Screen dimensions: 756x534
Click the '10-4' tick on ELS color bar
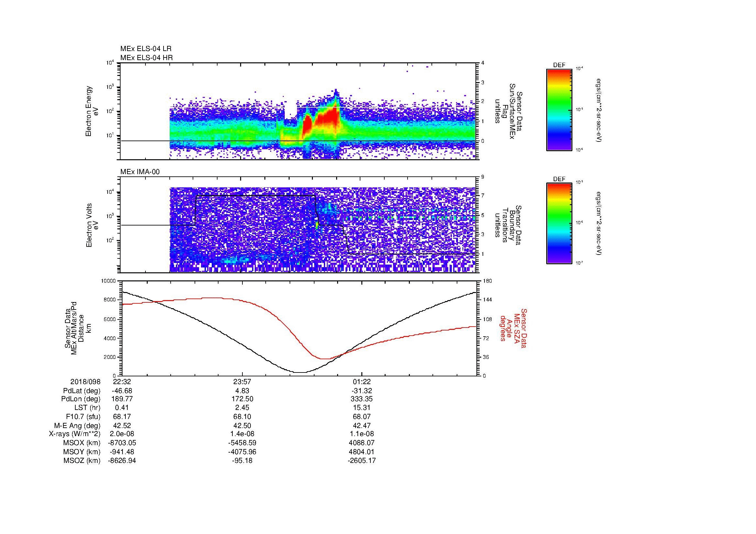579,69
